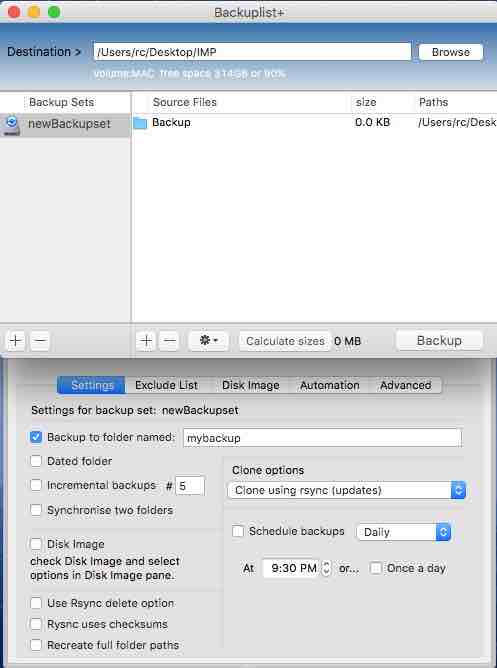Screen dimensions: 497x668
Task: Click the Backup folder icon
Action: pos(140,123)
